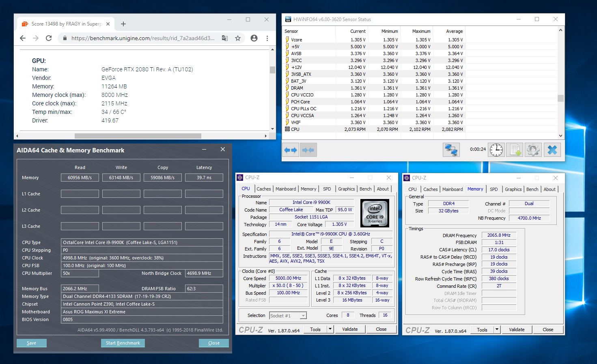
Task: Click HWiNFO blue expand columns arrows
Action: (x=291, y=150)
